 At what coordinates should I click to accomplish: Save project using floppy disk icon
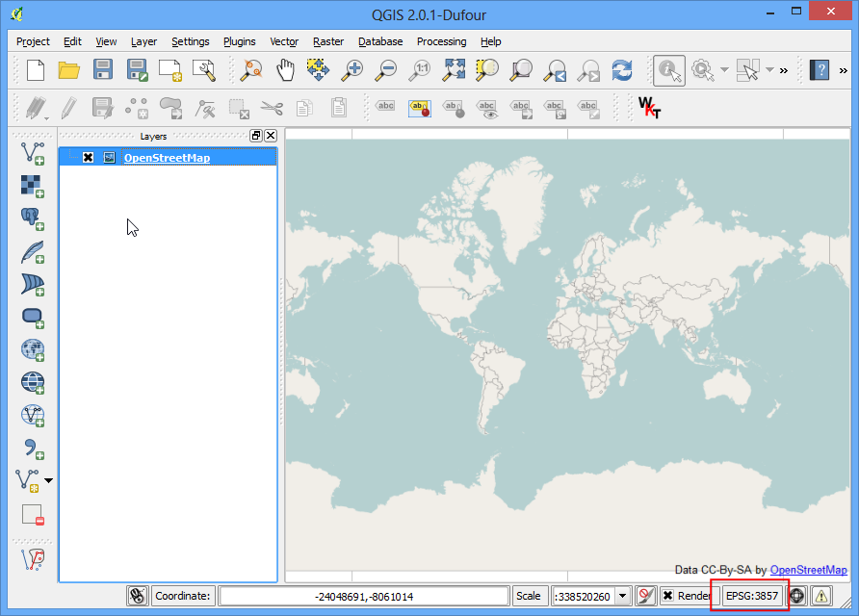pyautogui.click(x=103, y=70)
